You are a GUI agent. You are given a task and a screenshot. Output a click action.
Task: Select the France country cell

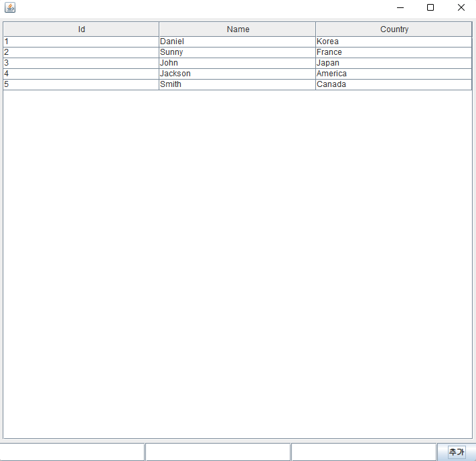pos(394,52)
